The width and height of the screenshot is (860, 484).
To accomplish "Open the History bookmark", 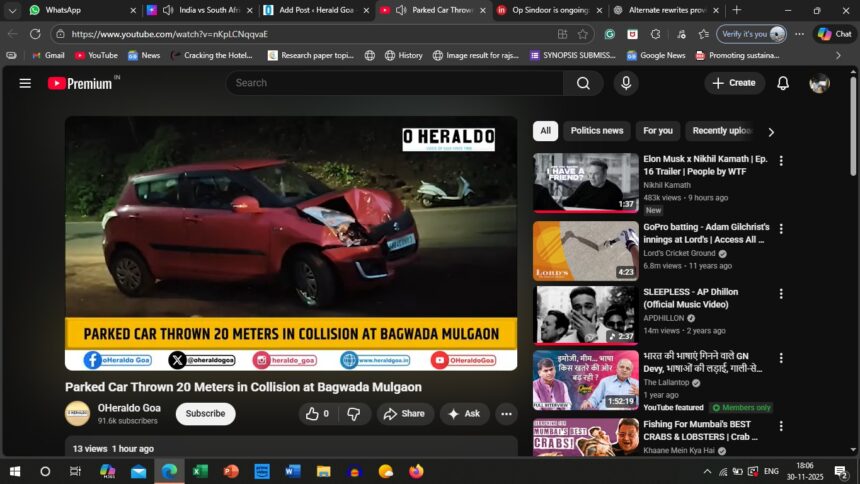I will click(x=404, y=55).
